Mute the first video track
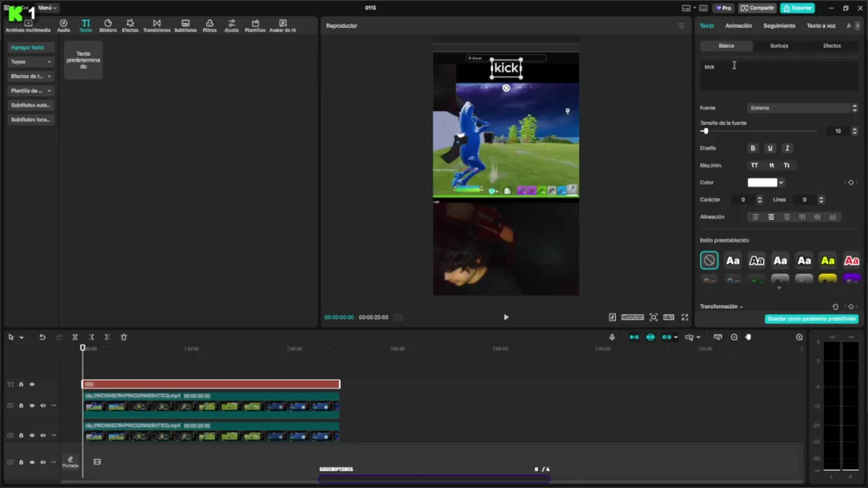 click(43, 406)
